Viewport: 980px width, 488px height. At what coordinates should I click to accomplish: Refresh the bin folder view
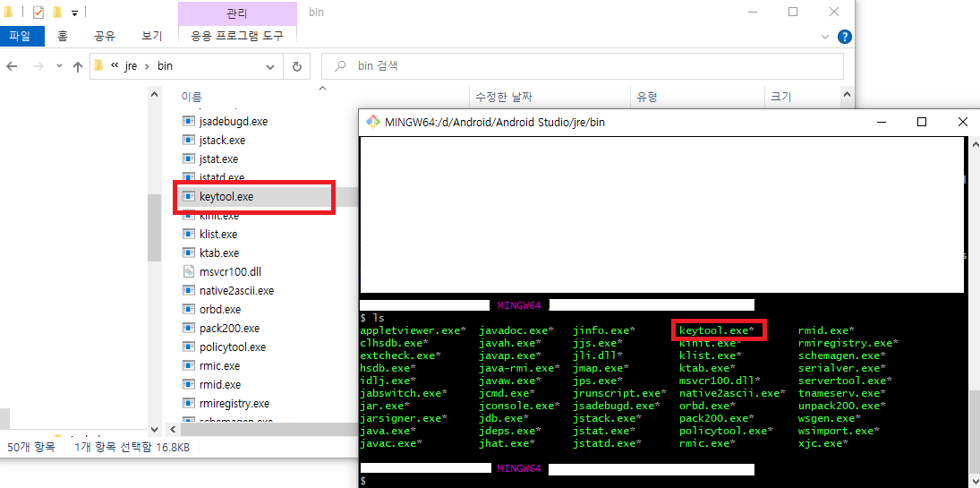pyautogui.click(x=297, y=66)
